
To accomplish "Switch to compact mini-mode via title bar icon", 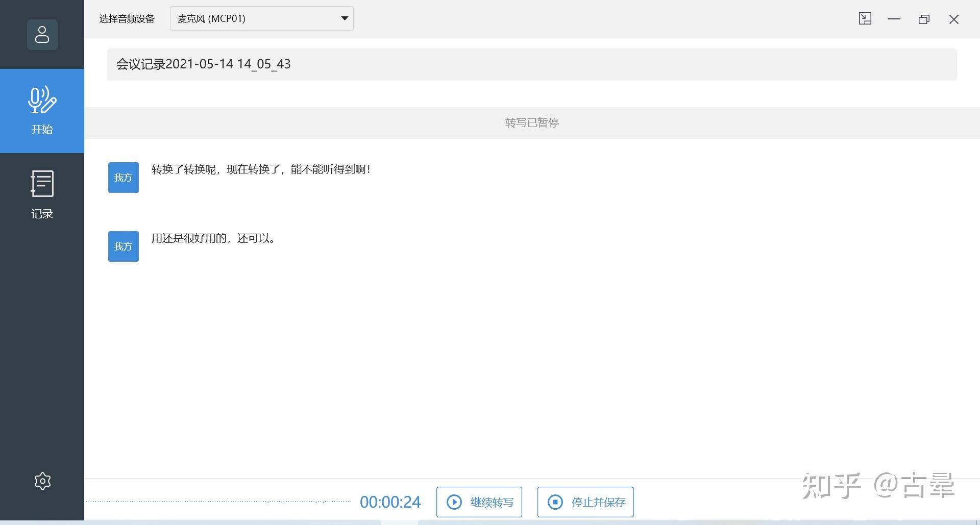I will pos(864,18).
